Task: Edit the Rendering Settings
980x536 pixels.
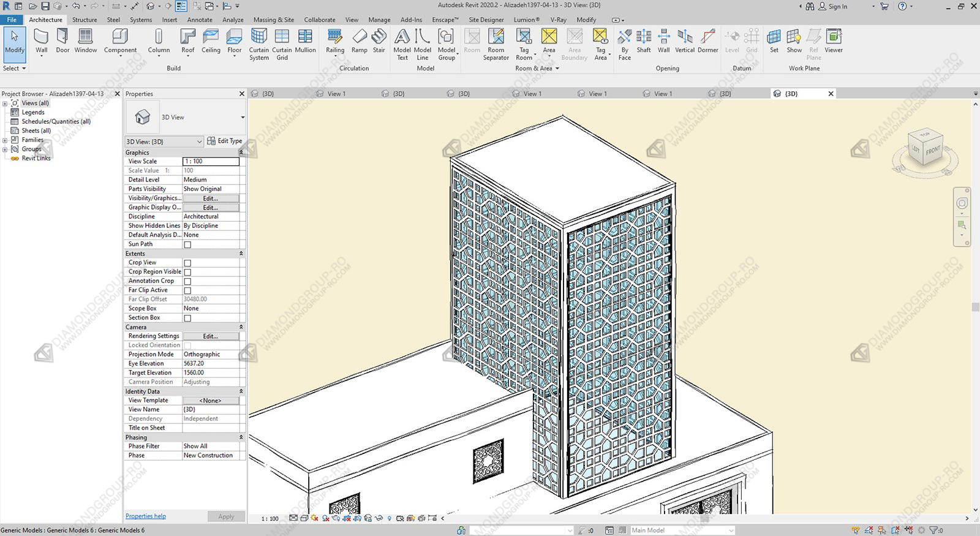Action: tap(211, 336)
